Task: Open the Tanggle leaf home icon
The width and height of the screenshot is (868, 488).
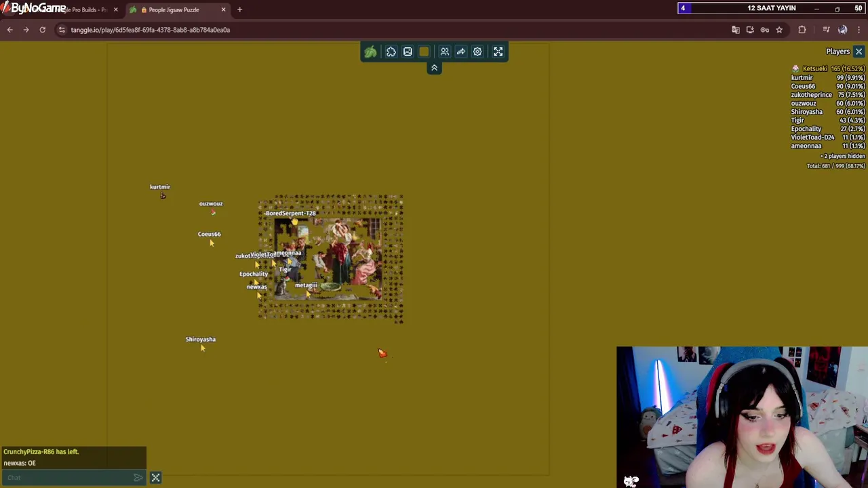Action: point(370,52)
